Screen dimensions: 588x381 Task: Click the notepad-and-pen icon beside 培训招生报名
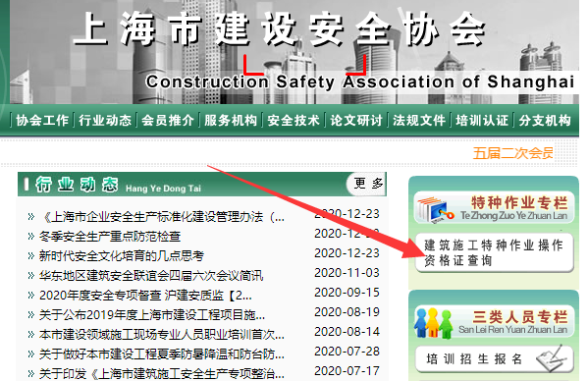point(551,358)
